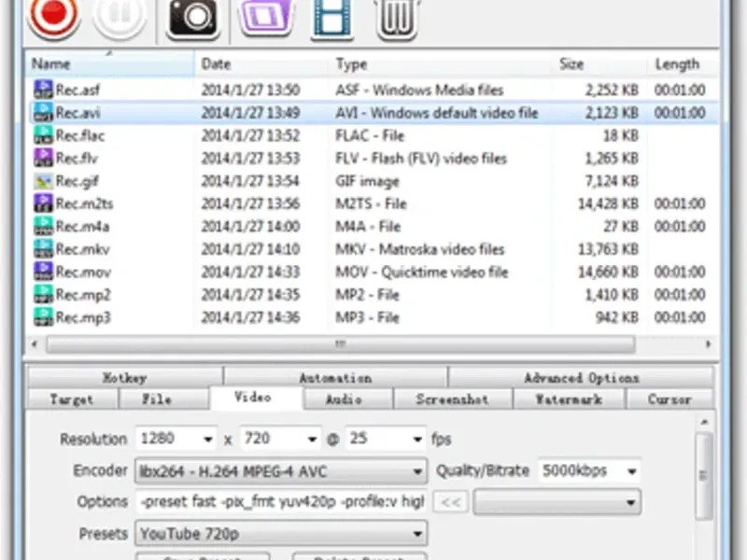Viewport: 747px width, 560px height.
Task: Click the Rec.mov file icon
Action: coord(43,272)
